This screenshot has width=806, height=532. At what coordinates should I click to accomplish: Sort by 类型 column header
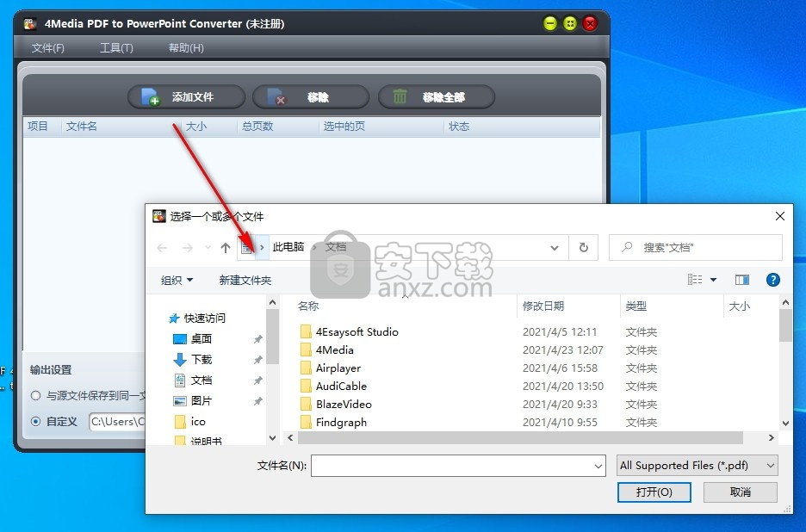click(x=635, y=306)
